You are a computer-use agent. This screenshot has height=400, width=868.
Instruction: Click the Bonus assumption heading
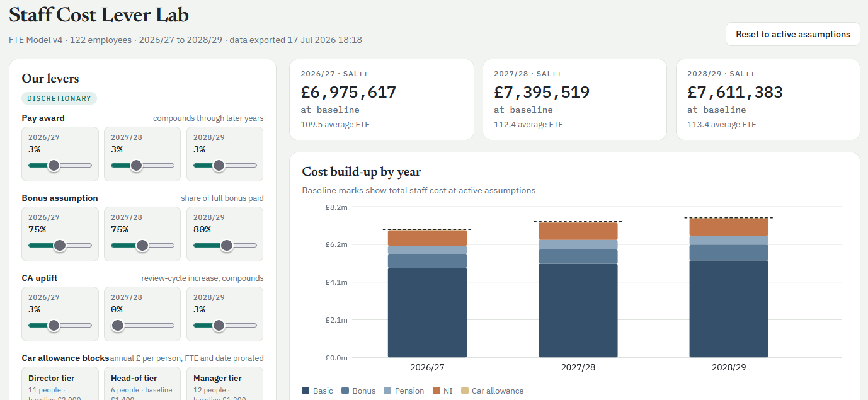click(x=60, y=198)
